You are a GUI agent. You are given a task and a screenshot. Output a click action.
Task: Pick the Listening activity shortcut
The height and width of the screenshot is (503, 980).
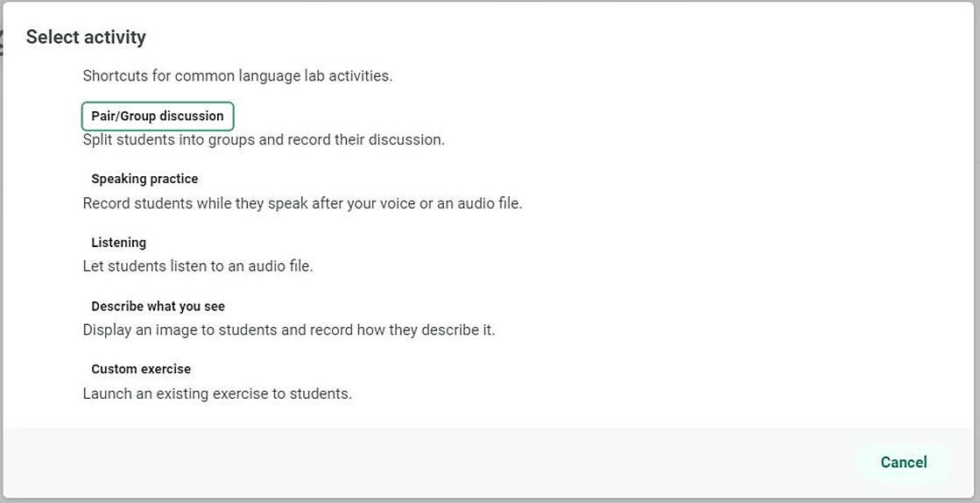pos(118,243)
